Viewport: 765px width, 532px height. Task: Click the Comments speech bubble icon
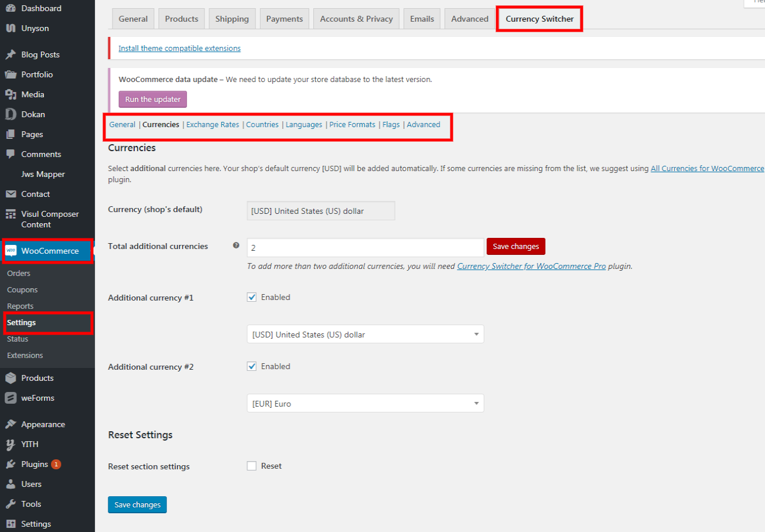coord(11,154)
